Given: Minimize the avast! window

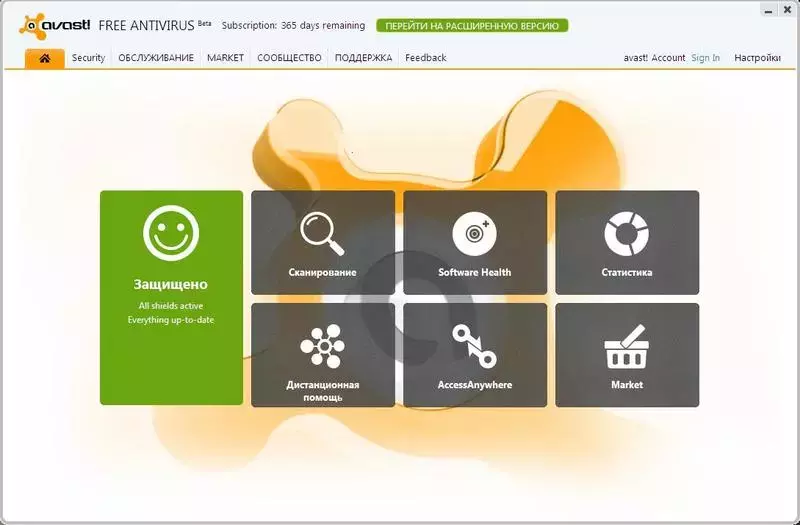Looking at the screenshot, I should click(768, 10).
